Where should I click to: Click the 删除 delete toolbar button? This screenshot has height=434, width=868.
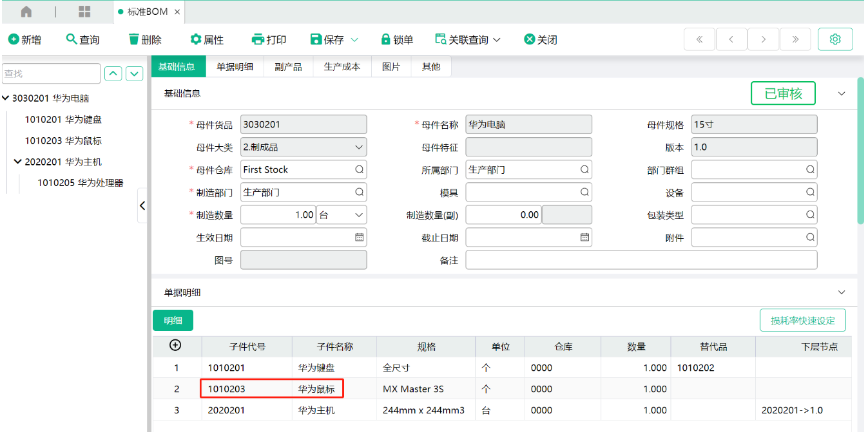coord(145,40)
